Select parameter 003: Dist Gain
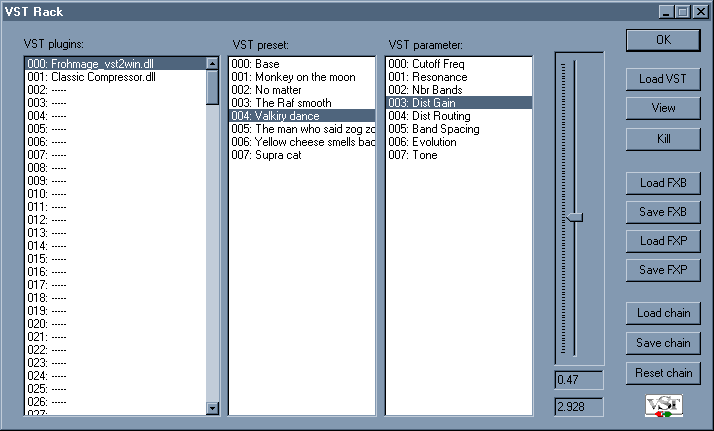The width and height of the screenshot is (714, 431). pos(459,103)
